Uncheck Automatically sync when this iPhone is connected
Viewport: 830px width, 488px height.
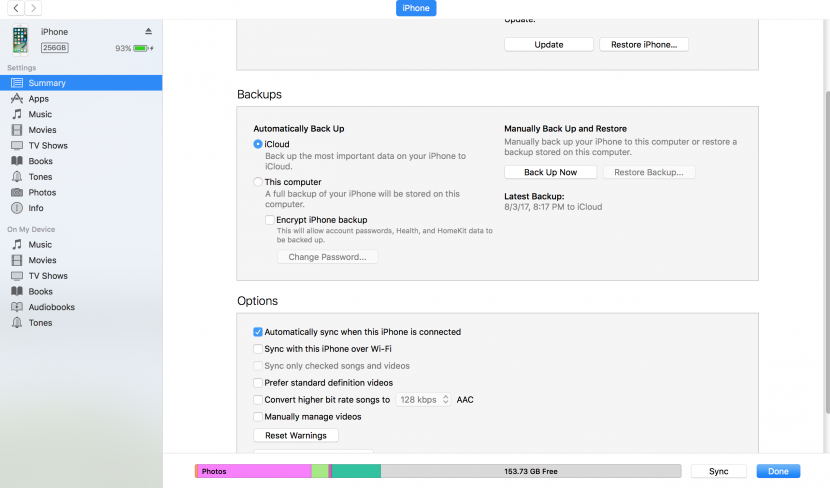(258, 332)
